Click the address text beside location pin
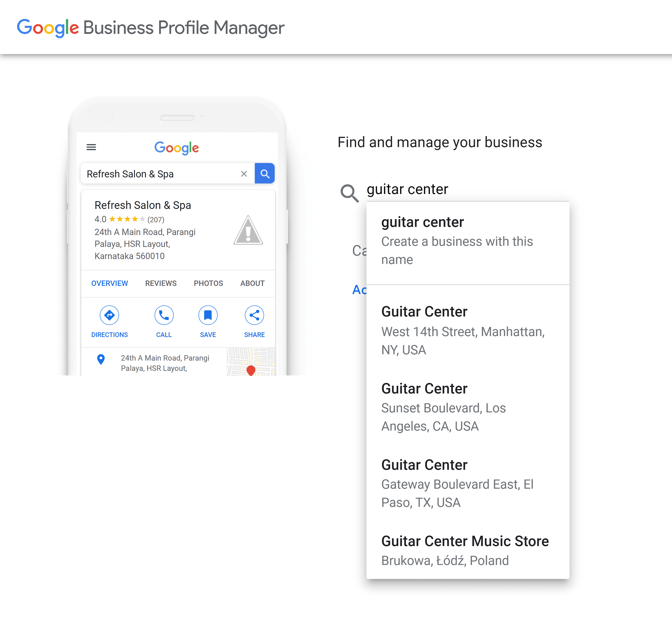This screenshot has width=672, height=624. pos(165,363)
